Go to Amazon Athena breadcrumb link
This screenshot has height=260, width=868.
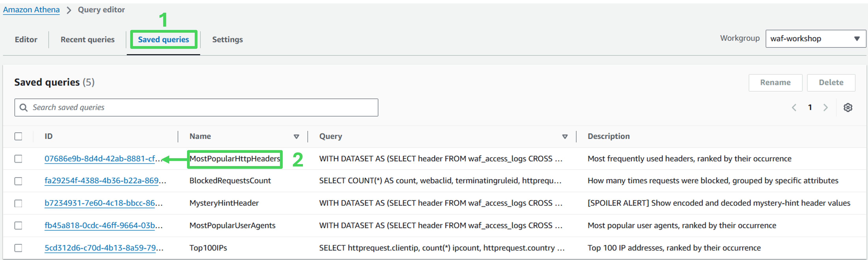point(31,10)
